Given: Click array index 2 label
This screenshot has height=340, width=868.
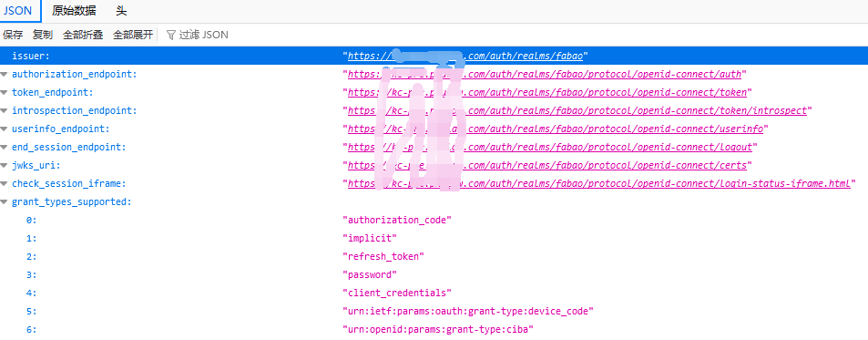Looking at the screenshot, I should click(x=31, y=257).
